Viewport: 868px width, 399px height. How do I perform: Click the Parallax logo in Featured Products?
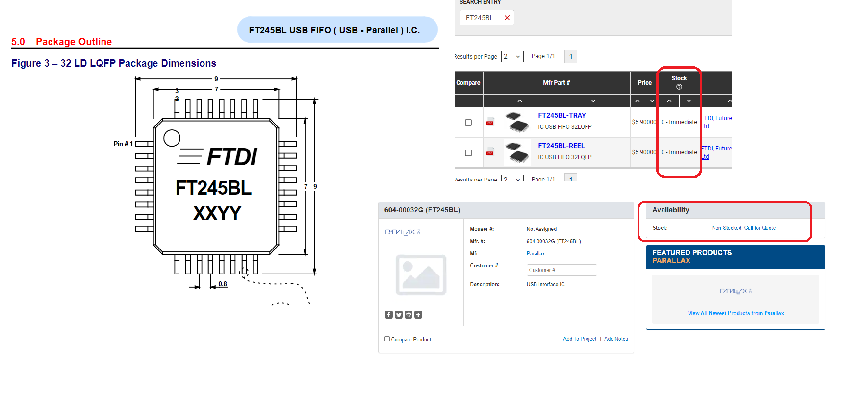736,291
